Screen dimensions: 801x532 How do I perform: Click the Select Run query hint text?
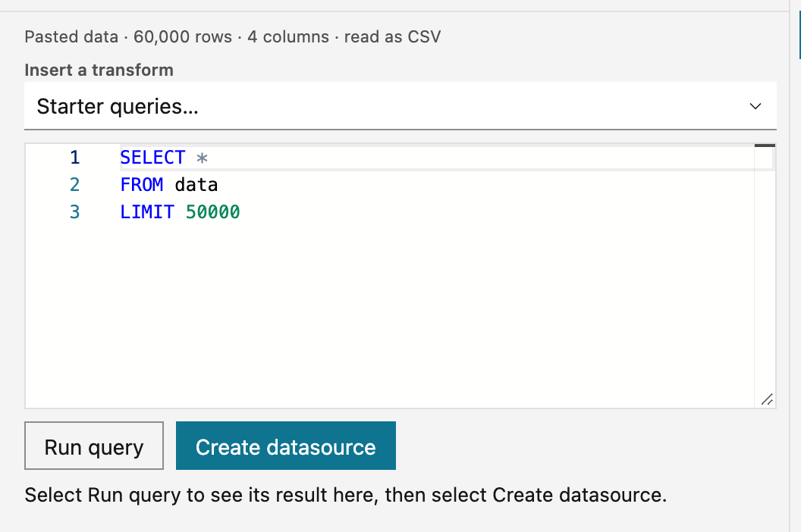click(x=346, y=495)
